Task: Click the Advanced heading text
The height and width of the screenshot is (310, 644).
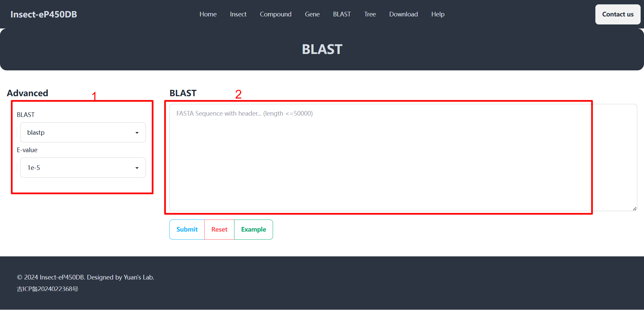Action: point(28,93)
